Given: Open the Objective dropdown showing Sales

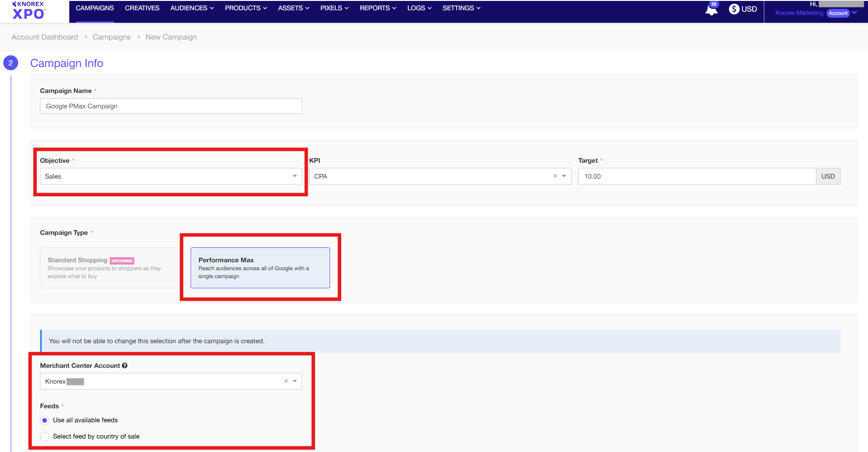Looking at the screenshot, I should point(171,176).
